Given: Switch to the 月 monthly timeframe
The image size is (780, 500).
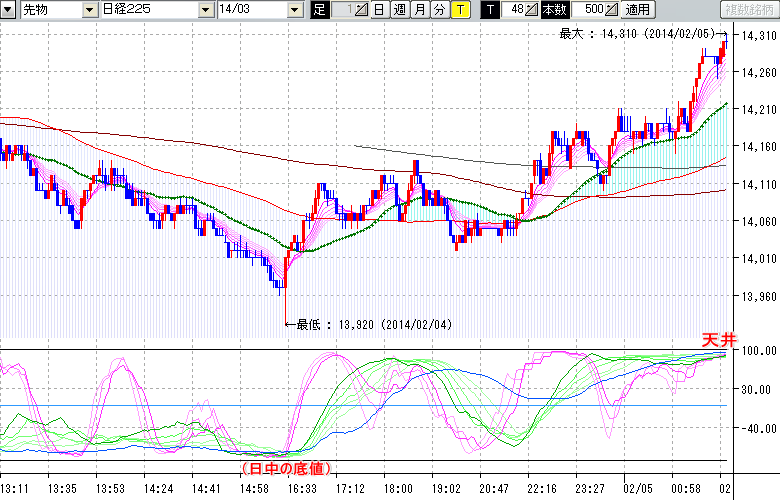Looking at the screenshot, I should (x=419, y=9).
